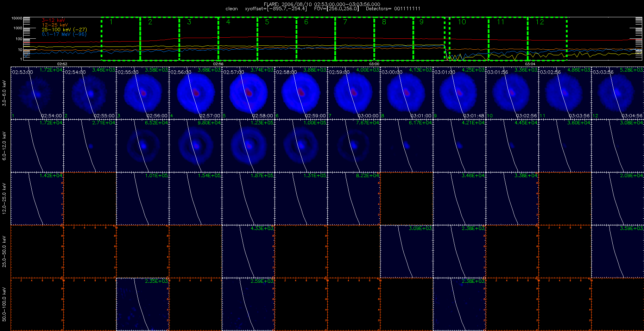Select interval 4 marker in the lightcurve plot
Viewport: 644px width, 331px height.
[228, 22]
